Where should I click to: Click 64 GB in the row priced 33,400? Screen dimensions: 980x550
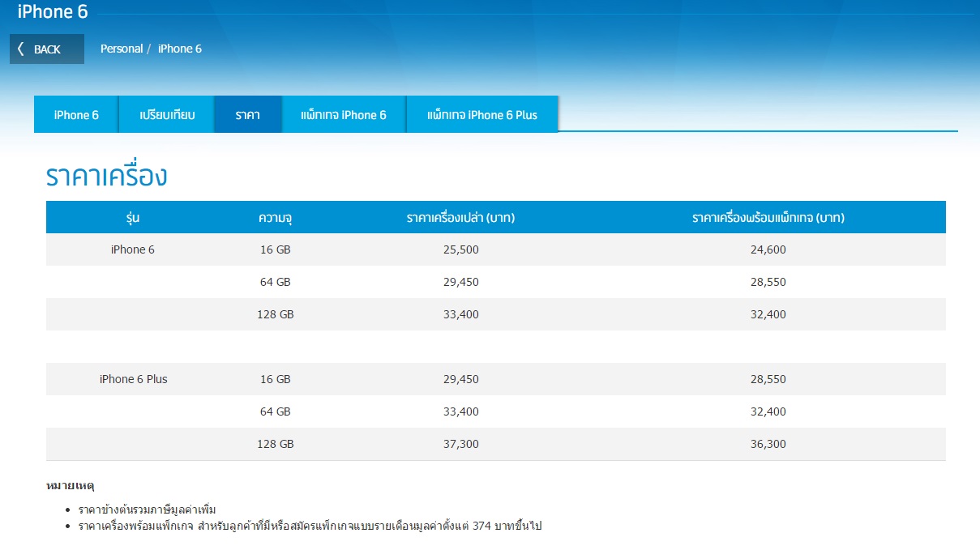(x=276, y=411)
